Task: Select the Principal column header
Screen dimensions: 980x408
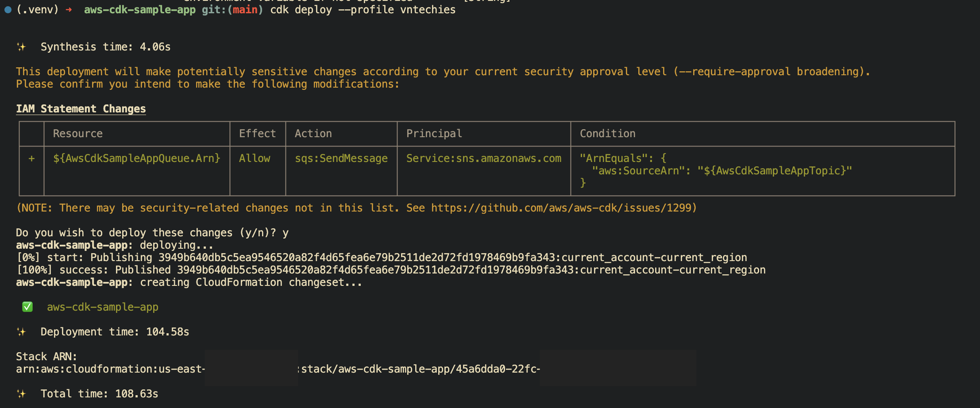Action: click(434, 134)
